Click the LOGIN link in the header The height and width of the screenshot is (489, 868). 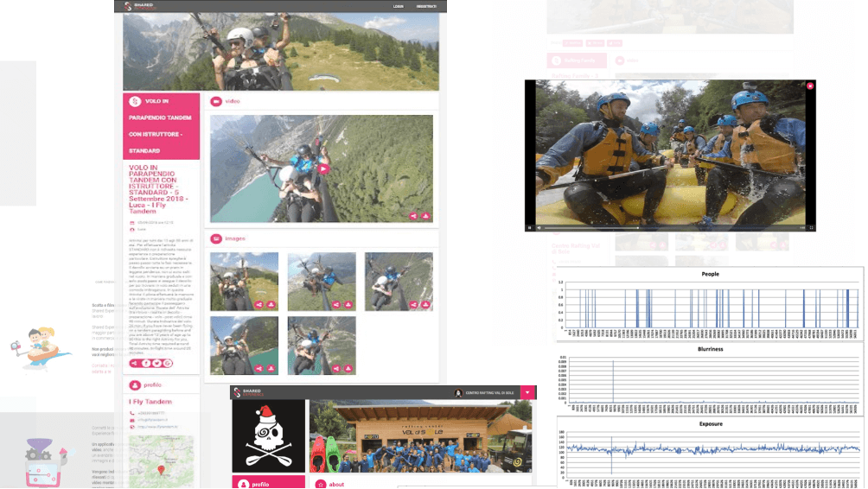coord(398,6)
